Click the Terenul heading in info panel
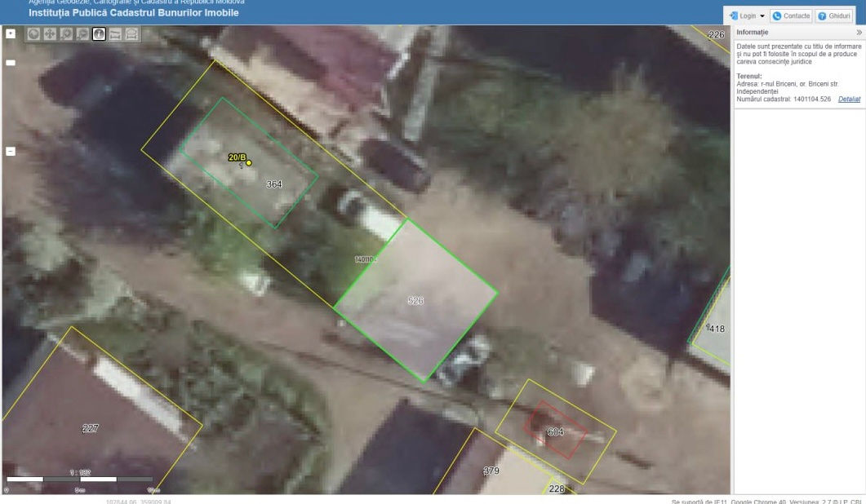This screenshot has height=504, width=866. 749,76
